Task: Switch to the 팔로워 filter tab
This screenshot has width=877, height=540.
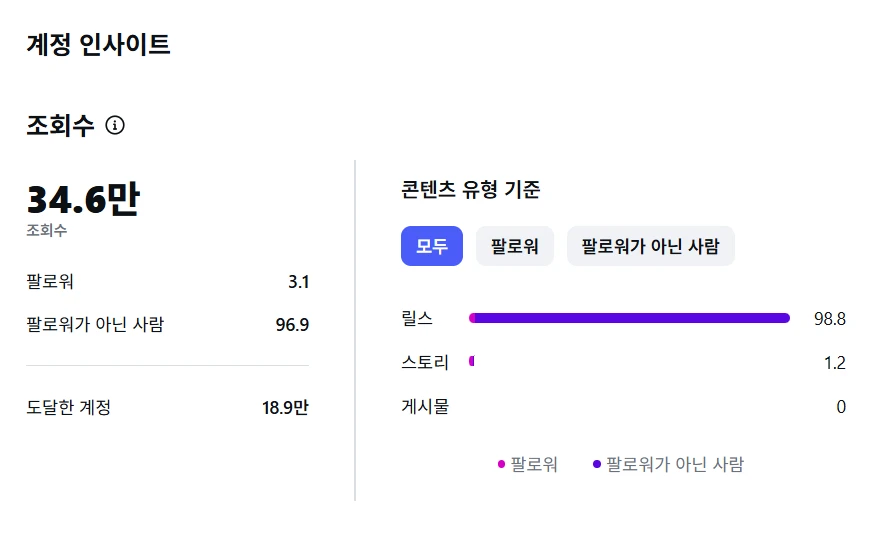Action: click(515, 246)
